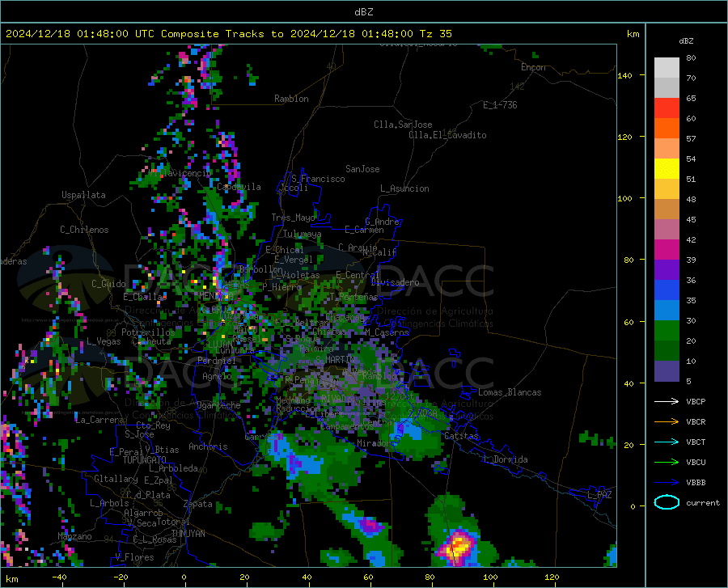Click the 'L_PAZ' place label
Image resolution: width=728 pixels, height=588 pixels.
pos(599,495)
